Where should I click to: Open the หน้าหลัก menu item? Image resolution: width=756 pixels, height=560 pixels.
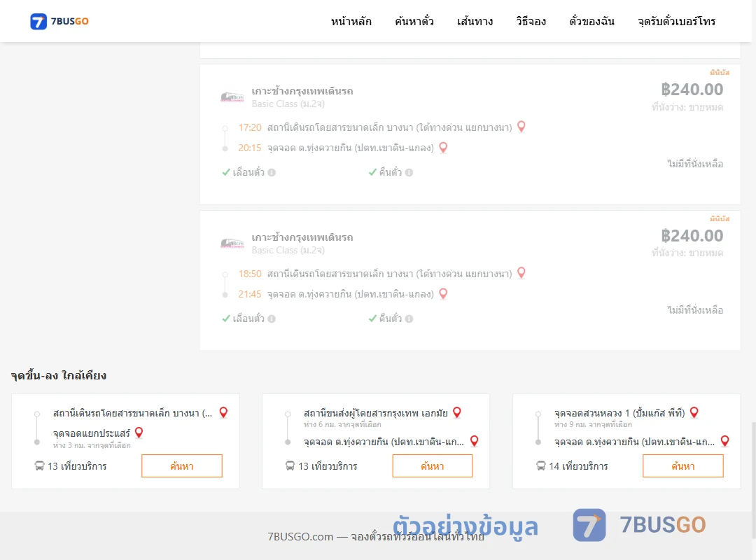point(351,21)
